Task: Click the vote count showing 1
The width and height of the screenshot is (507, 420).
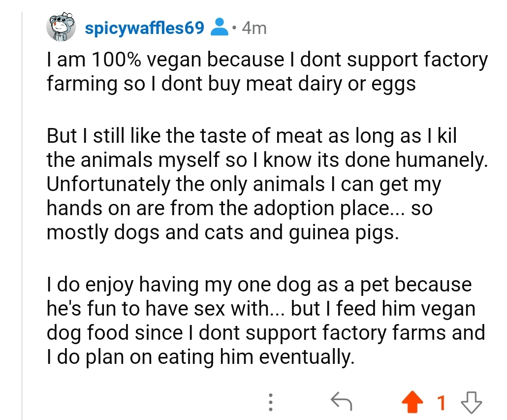Action: click(x=442, y=402)
